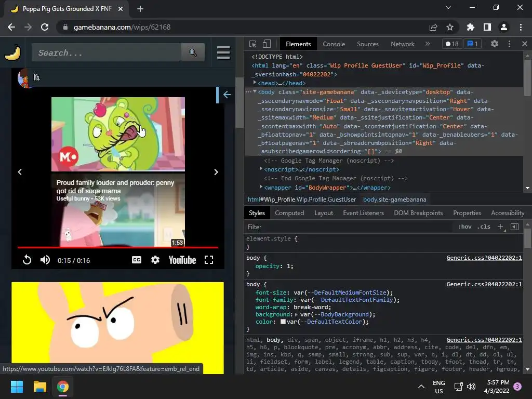Open Chrome extensions puzzle icon
The image size is (532, 399).
470,27
